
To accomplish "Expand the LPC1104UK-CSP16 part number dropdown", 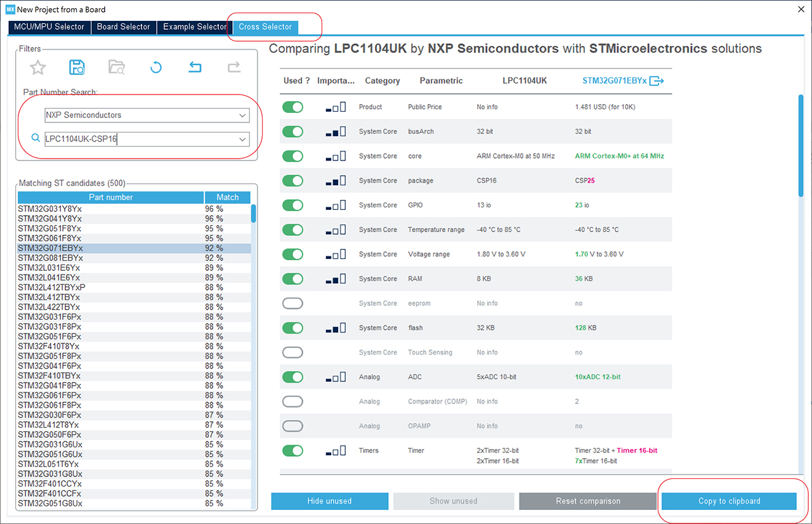I will click(242, 139).
